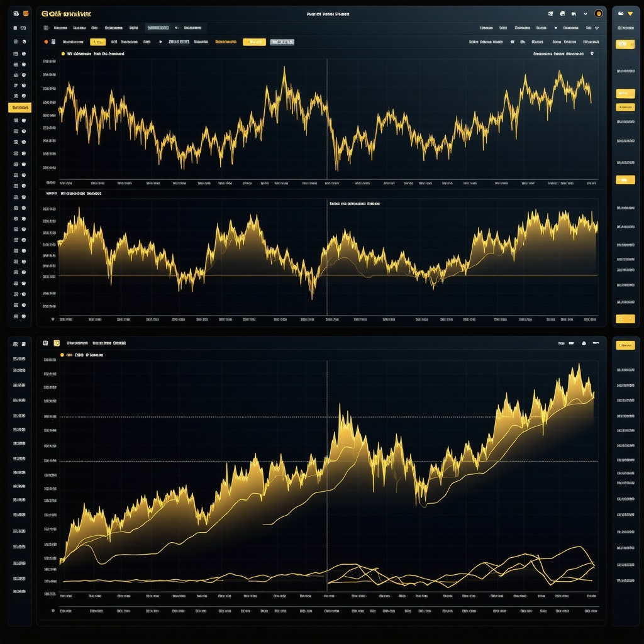Screen dimensions: 644x644
Task: Select the yellow highlighted item in the left sidebar
Action: [x=19, y=108]
